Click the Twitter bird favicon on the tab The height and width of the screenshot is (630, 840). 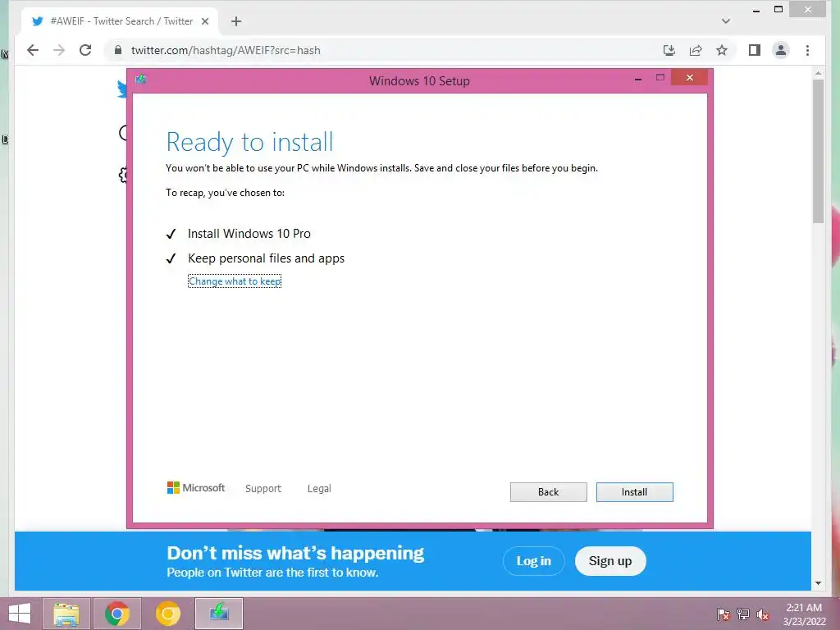37,21
